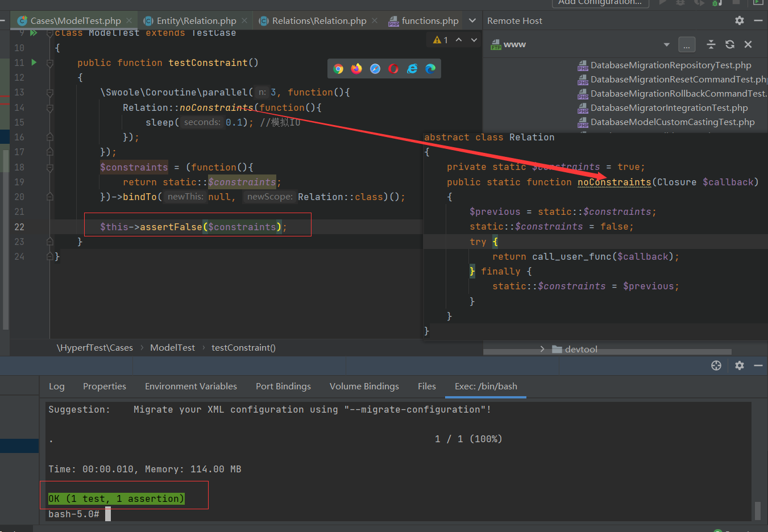Open the page preview in Opera
The image size is (768, 532).
(393, 68)
